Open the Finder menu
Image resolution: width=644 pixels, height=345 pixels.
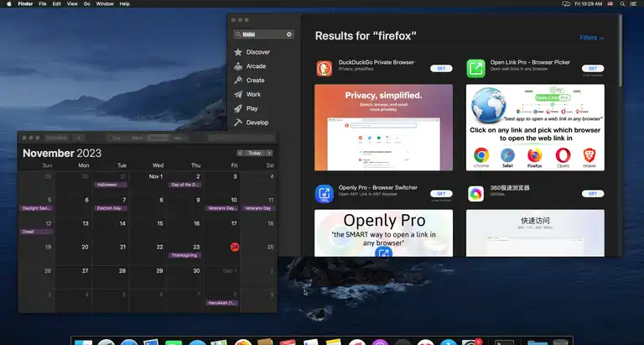(25, 3)
